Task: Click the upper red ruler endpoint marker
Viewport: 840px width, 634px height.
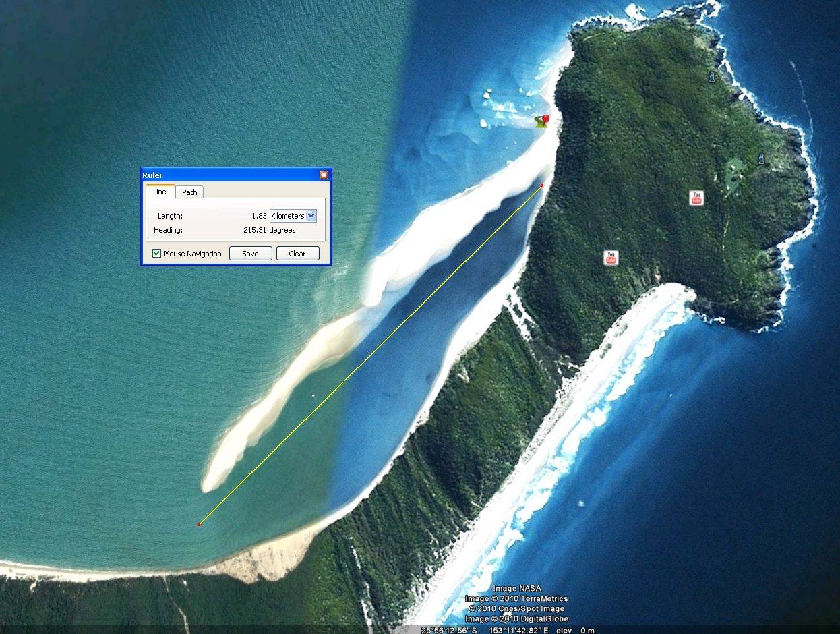Action: (541, 184)
